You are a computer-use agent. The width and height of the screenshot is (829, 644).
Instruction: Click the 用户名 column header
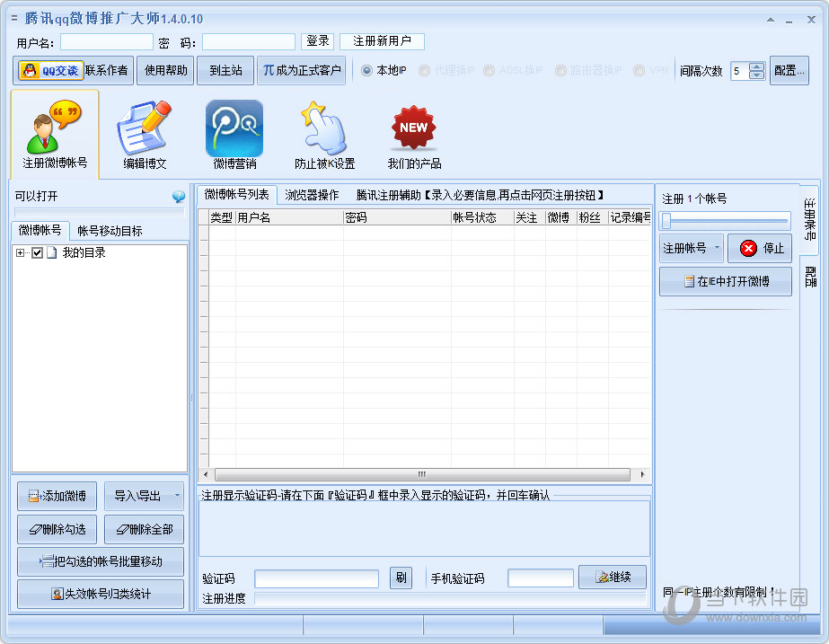(289, 217)
